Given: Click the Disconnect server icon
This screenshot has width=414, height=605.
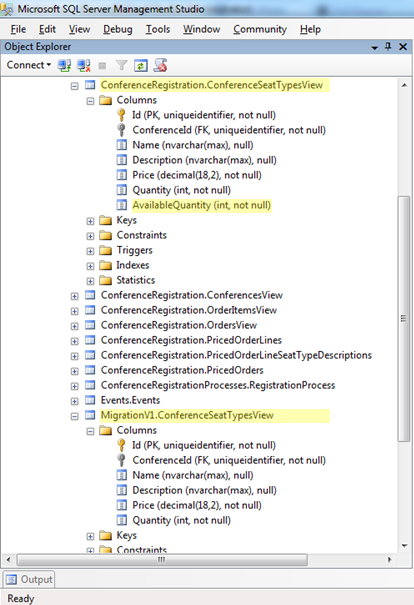Looking at the screenshot, I should pyautogui.click(x=83, y=66).
